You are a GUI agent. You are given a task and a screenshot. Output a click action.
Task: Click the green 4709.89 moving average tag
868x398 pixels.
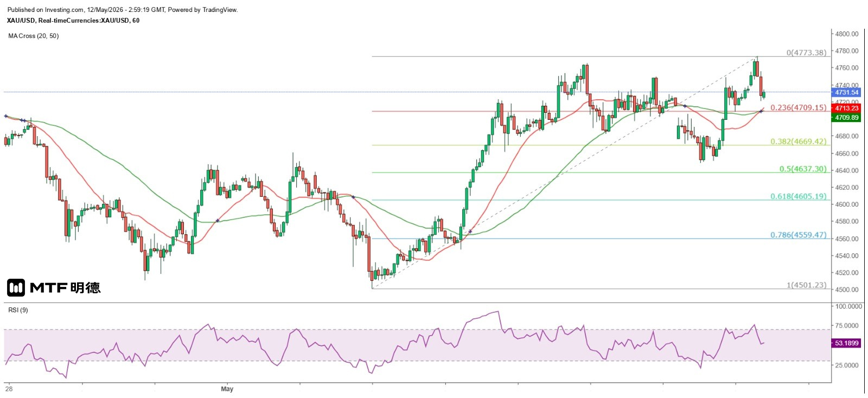(846, 118)
